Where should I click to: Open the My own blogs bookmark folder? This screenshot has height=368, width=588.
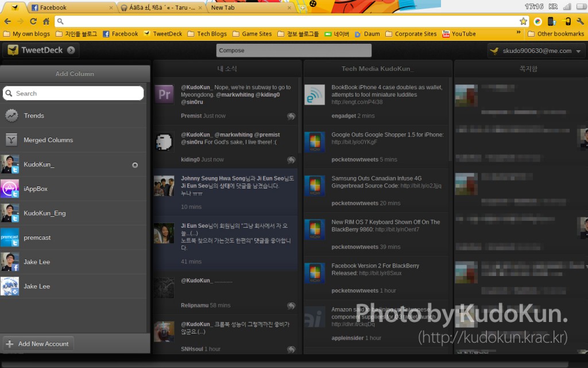[26, 34]
